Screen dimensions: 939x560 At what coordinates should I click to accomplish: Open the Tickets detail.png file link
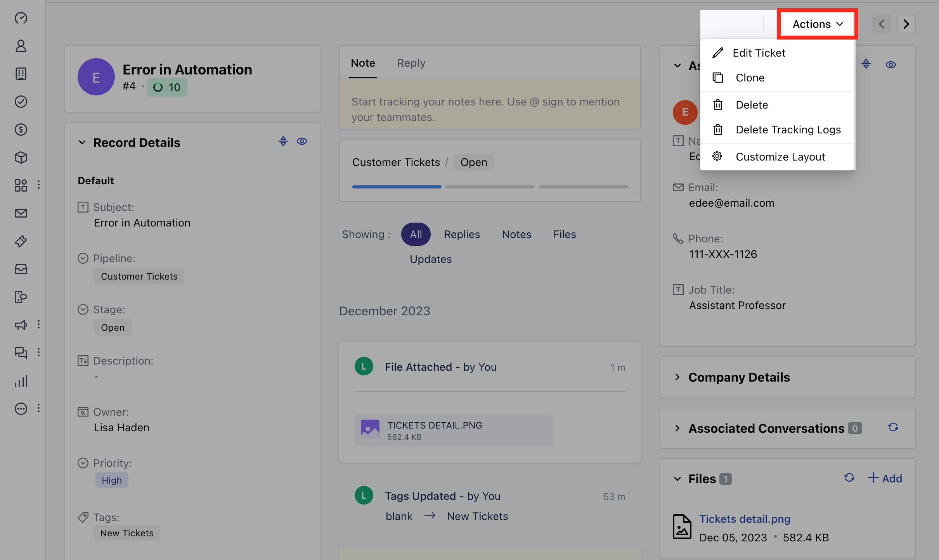[x=745, y=519]
